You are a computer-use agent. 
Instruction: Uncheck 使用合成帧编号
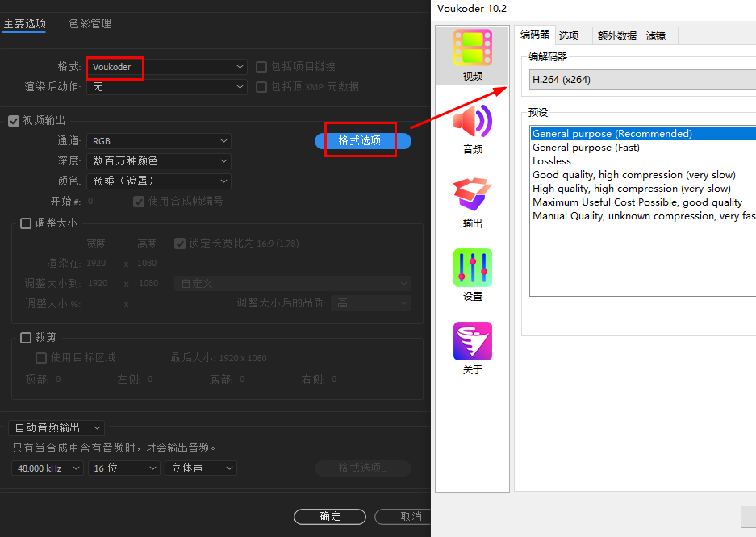139,201
